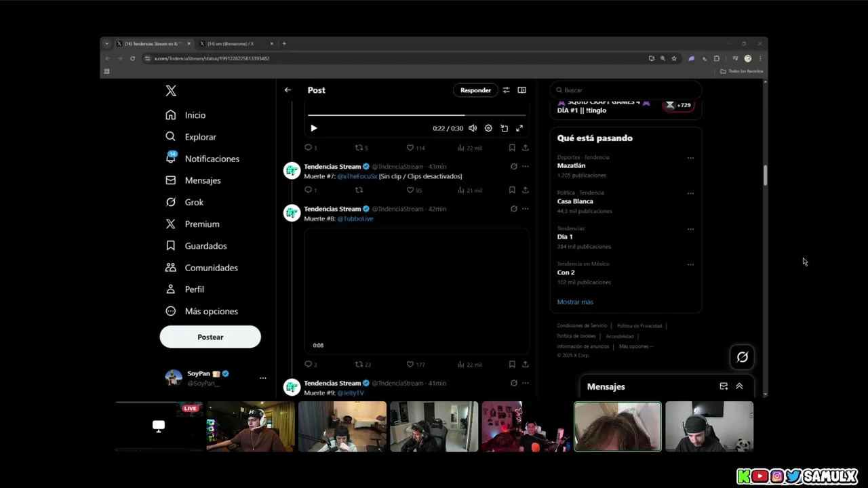Open the Más opciones sidebar entry
Screen dimensions: 868x488
(x=201, y=311)
